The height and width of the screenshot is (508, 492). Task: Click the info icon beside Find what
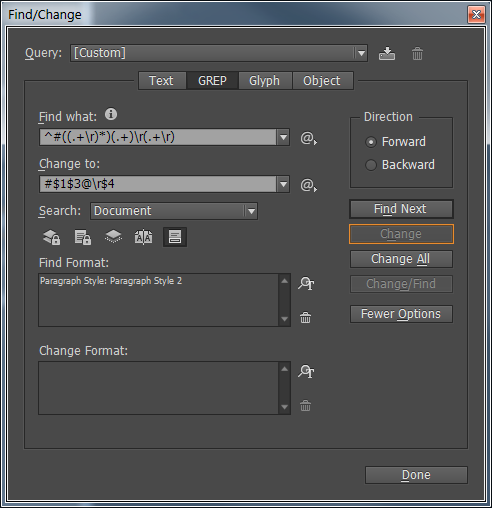111,114
